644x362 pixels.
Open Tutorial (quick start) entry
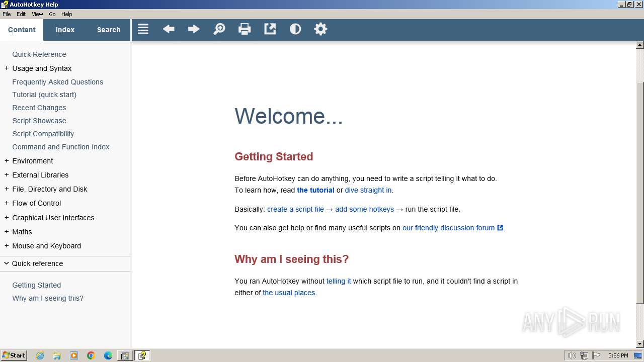tap(44, 95)
